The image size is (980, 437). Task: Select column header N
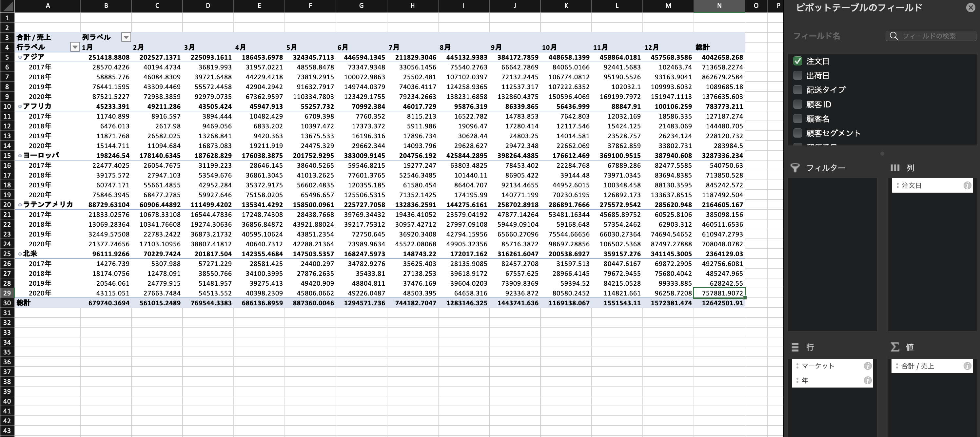pyautogui.click(x=719, y=6)
